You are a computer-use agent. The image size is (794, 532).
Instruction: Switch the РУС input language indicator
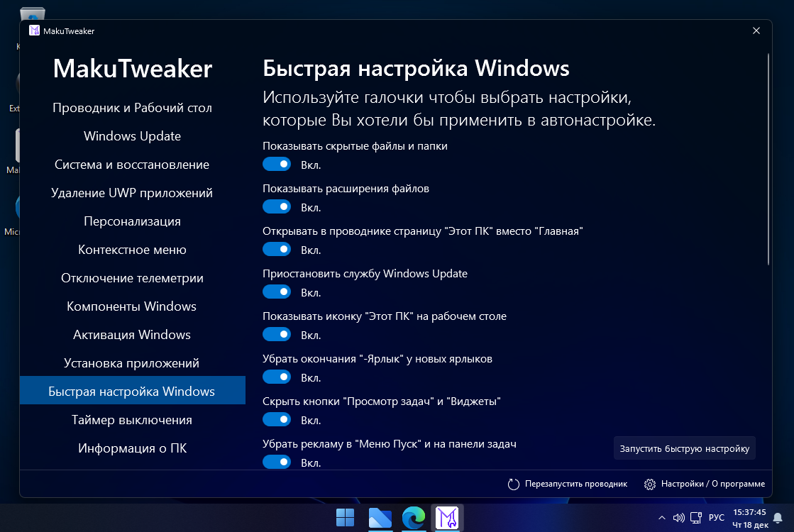(x=717, y=518)
